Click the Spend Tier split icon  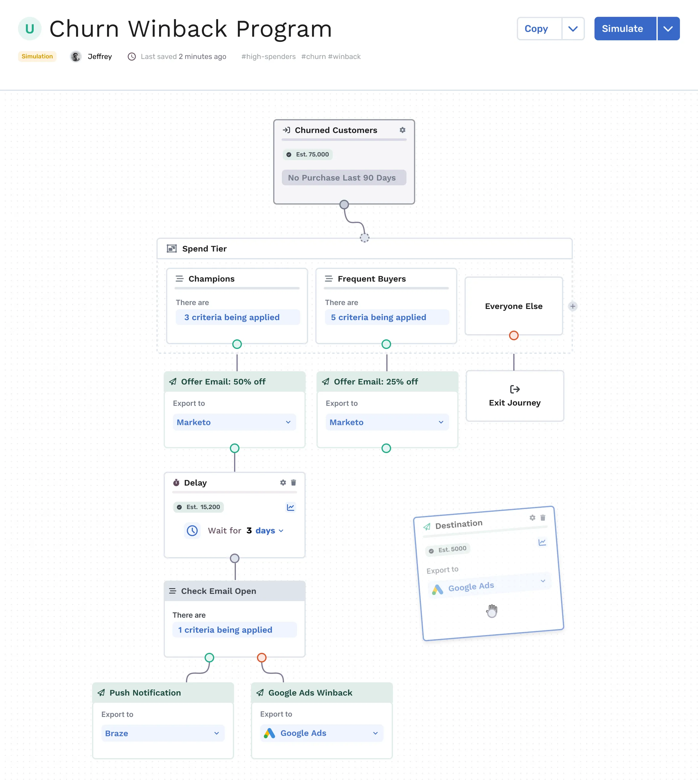coord(172,248)
